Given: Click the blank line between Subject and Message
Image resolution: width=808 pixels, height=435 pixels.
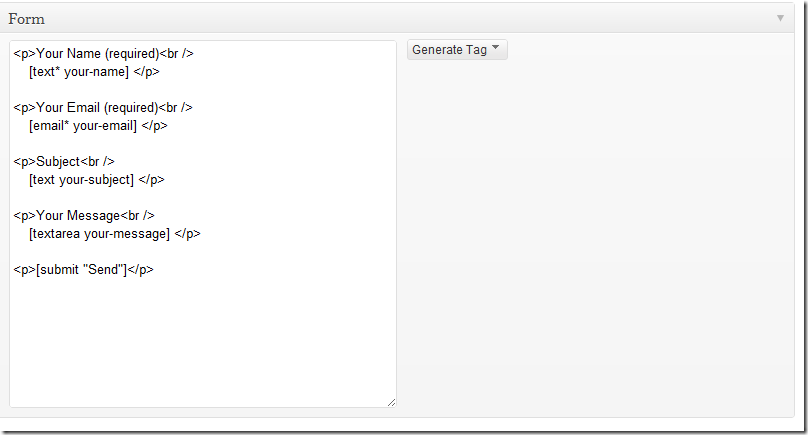Looking at the screenshot, I should 203,197.
